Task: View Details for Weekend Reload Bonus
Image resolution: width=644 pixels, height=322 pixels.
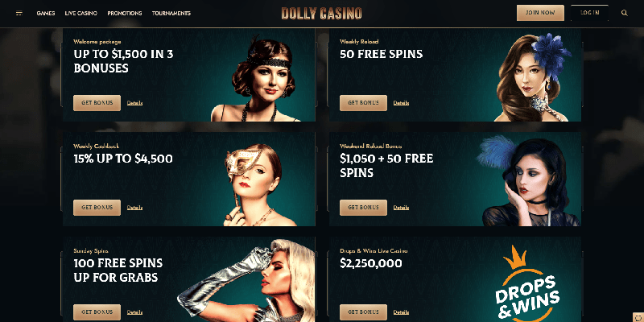Action: pyautogui.click(x=401, y=208)
